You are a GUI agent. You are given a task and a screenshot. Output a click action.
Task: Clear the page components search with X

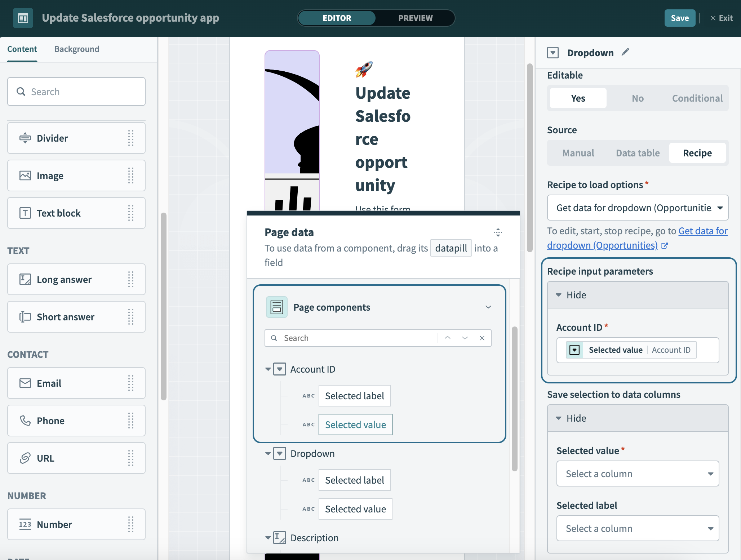tap(482, 338)
